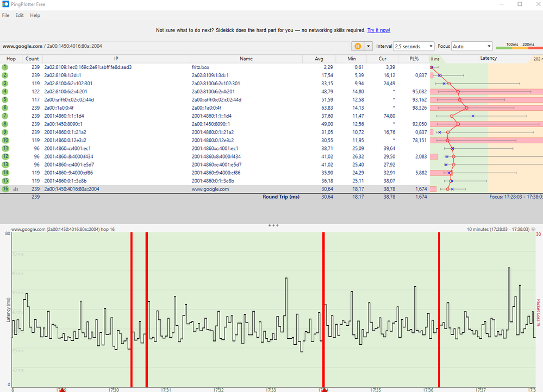Click the 'Try it now!' Sidekick link
Screen dimensions: 543x392
click(379, 30)
